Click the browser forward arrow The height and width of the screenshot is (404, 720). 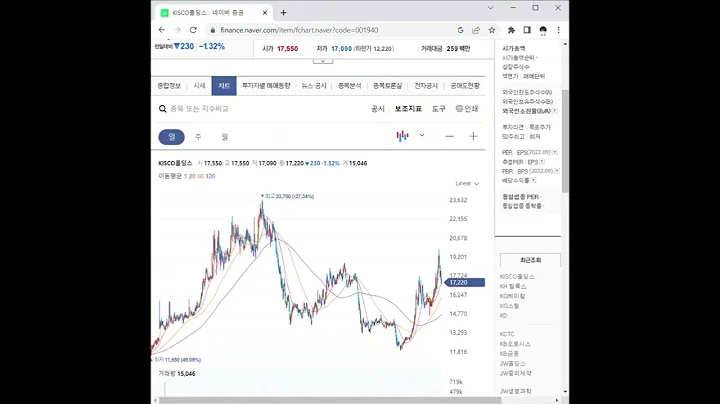pyautogui.click(x=177, y=30)
